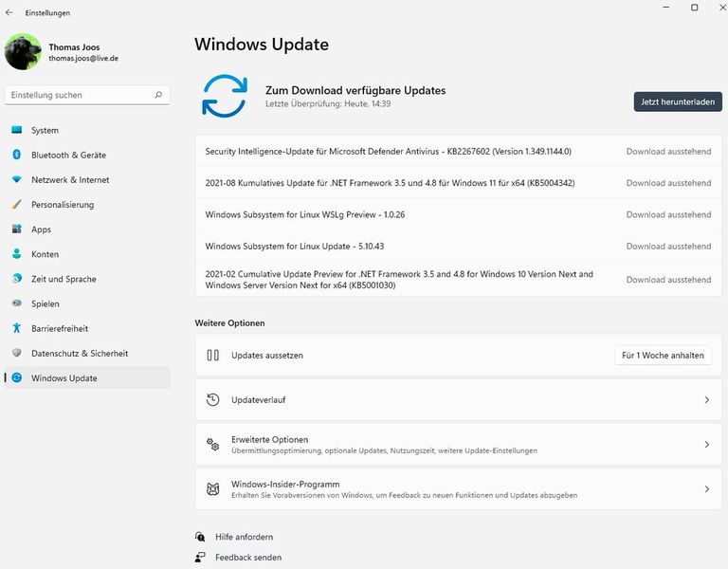The image size is (728, 569).
Task: Click the Bluetooth & Geräte icon
Action: point(17,155)
